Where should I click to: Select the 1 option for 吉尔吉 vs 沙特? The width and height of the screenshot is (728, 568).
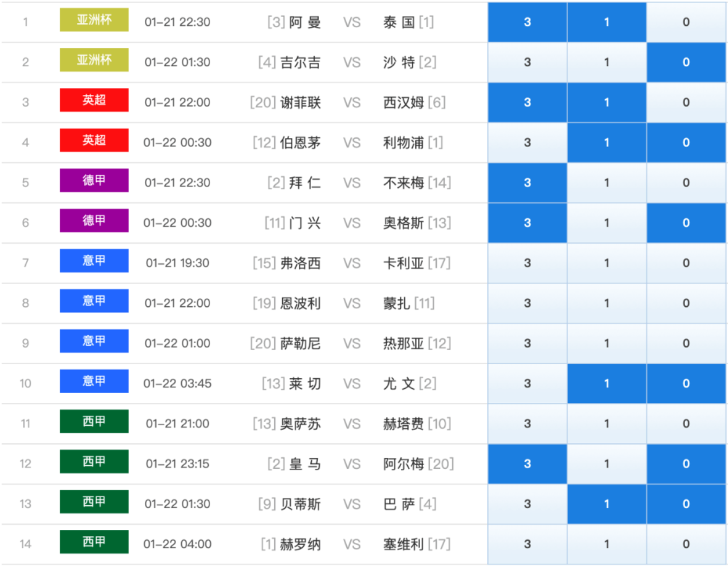coord(607,62)
